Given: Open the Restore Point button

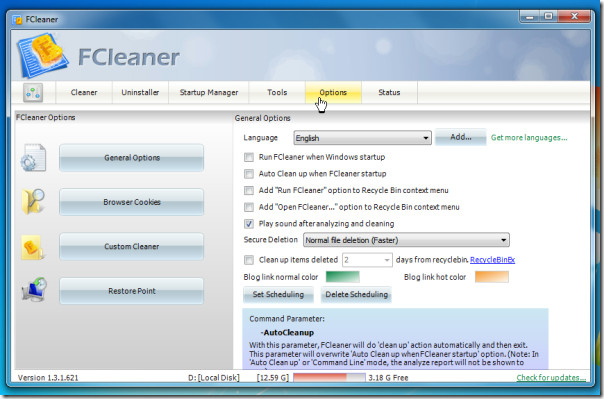Looking at the screenshot, I should (131, 291).
